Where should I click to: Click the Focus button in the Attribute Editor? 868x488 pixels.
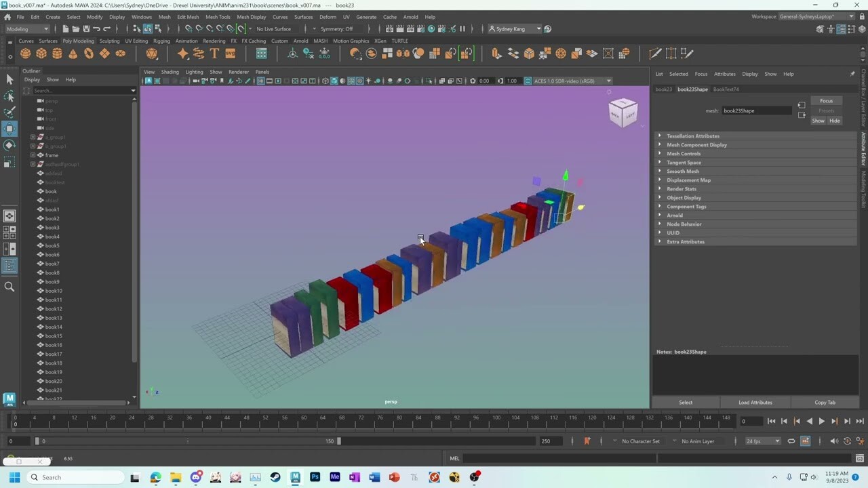tap(826, 100)
